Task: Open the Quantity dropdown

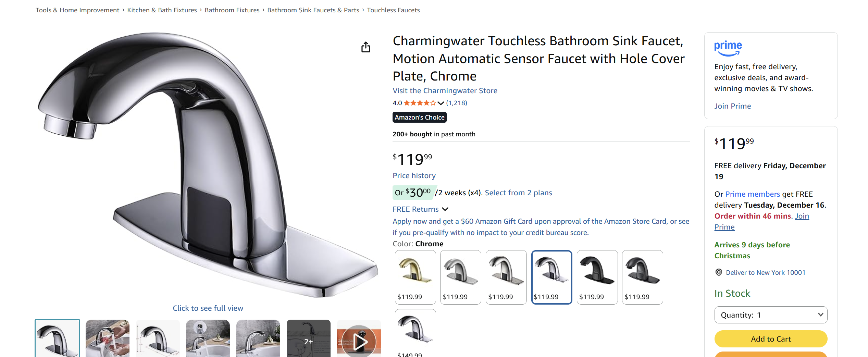Action: click(x=771, y=315)
